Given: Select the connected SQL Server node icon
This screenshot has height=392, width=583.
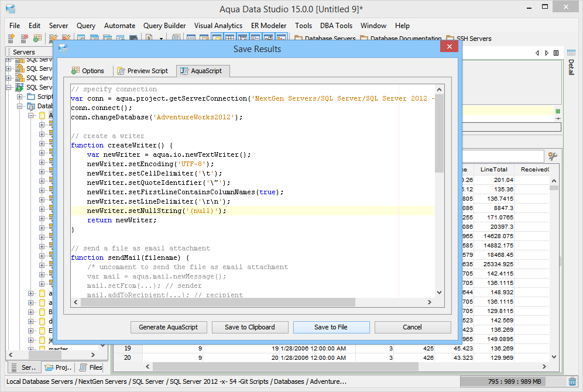Looking at the screenshot, I should [19, 87].
